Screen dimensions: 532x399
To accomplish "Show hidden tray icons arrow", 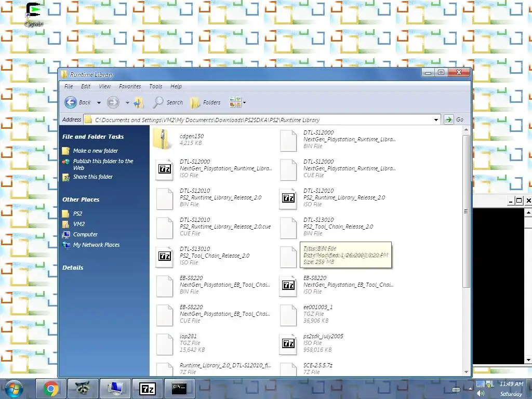I will (x=470, y=389).
